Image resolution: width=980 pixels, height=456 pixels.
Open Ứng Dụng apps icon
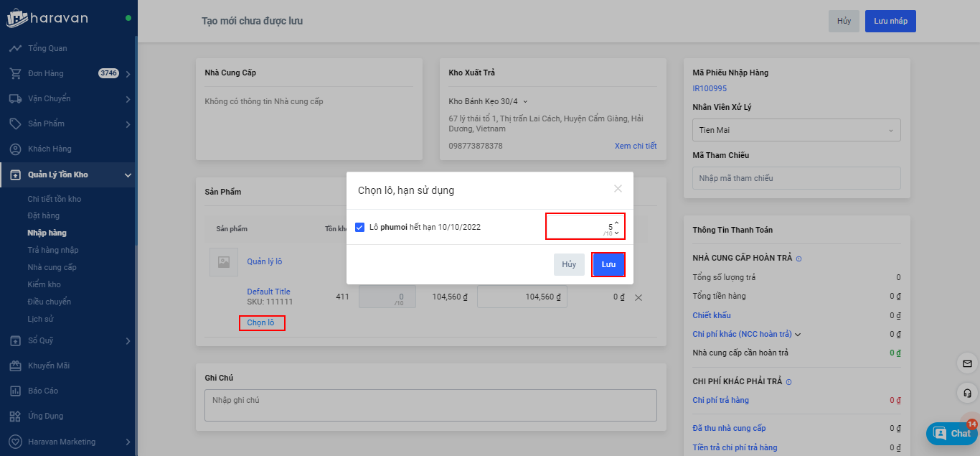[x=15, y=416]
